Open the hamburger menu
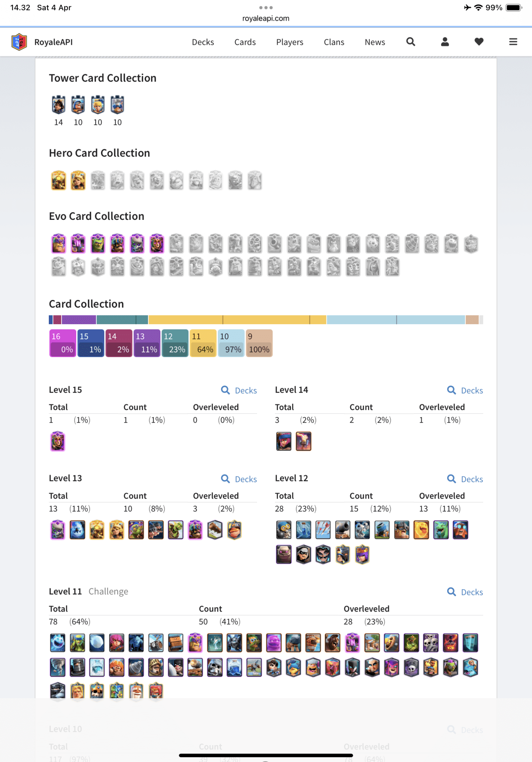Screen dimensions: 532x762 pyautogui.click(x=513, y=42)
